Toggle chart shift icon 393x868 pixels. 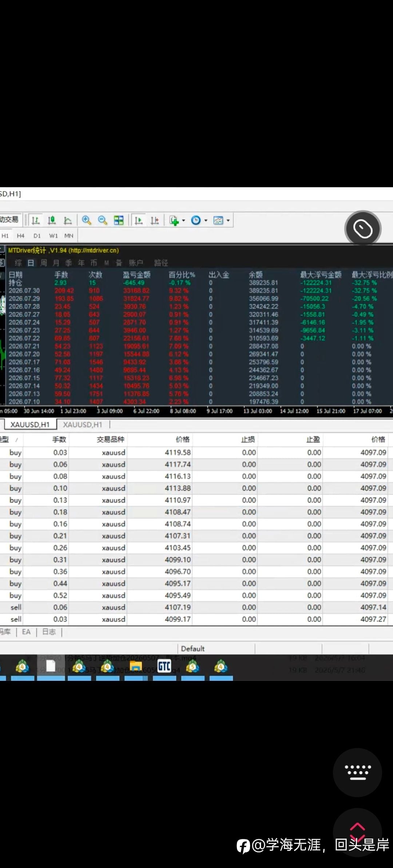coord(155,220)
